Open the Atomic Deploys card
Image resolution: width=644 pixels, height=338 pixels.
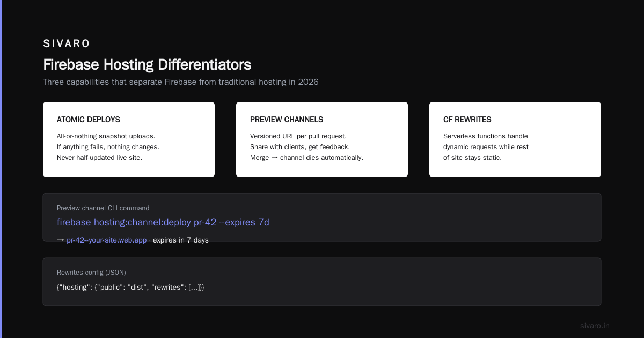129,139
